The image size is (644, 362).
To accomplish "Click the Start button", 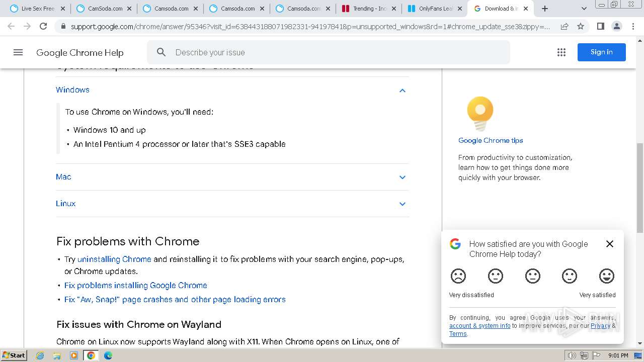I will (14, 355).
